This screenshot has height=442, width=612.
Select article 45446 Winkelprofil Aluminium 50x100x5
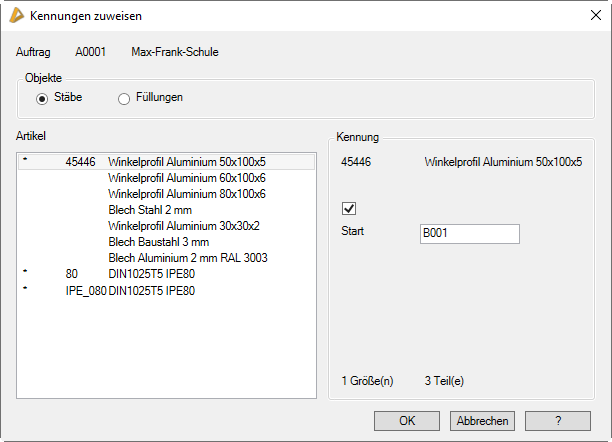(x=187, y=161)
